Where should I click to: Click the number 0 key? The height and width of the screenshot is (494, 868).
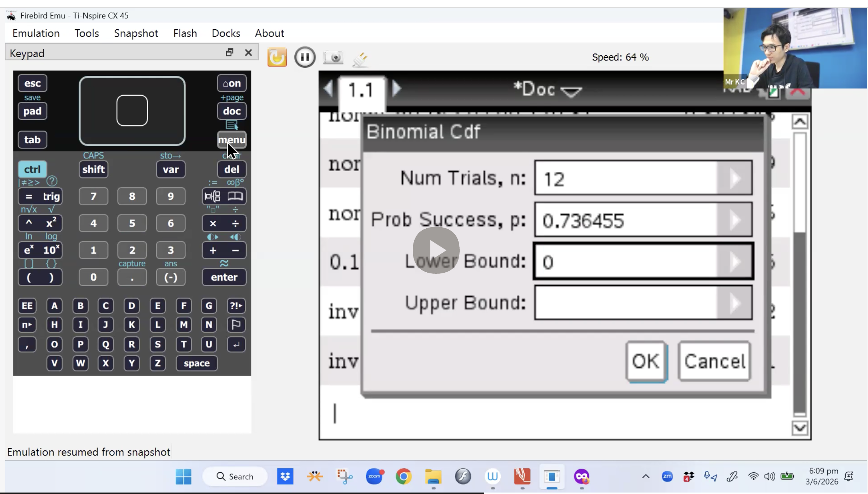pos(93,277)
